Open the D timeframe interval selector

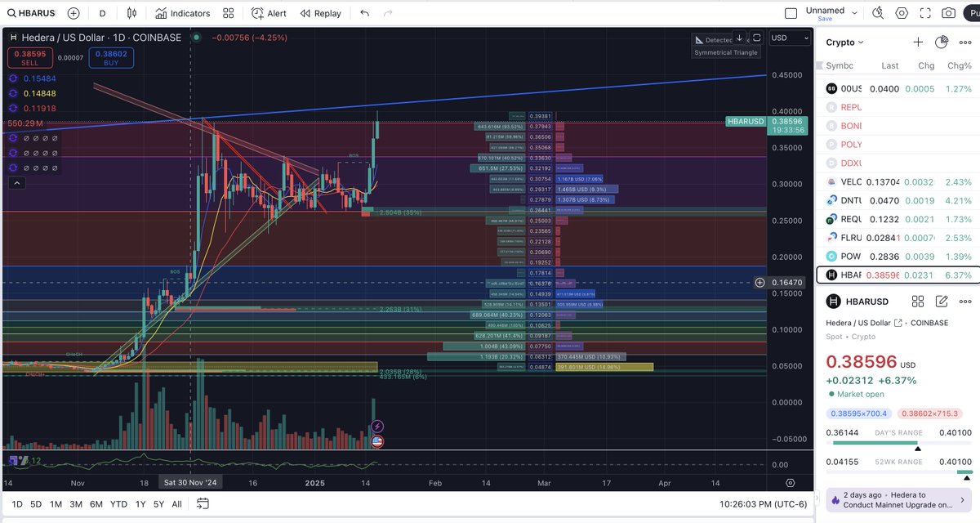[x=102, y=13]
